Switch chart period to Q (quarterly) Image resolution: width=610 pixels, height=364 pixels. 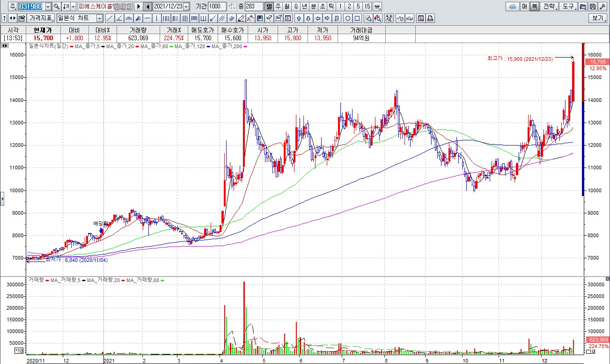(x=296, y=7)
